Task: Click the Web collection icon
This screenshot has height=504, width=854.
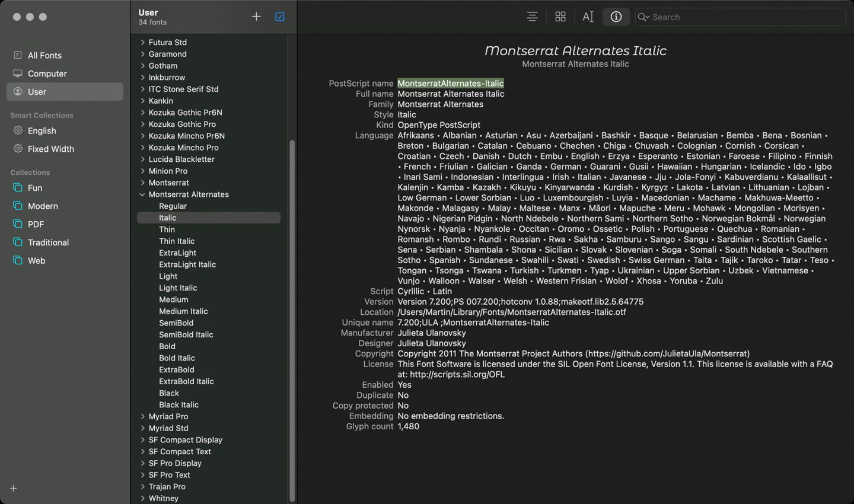Action: 18,260
